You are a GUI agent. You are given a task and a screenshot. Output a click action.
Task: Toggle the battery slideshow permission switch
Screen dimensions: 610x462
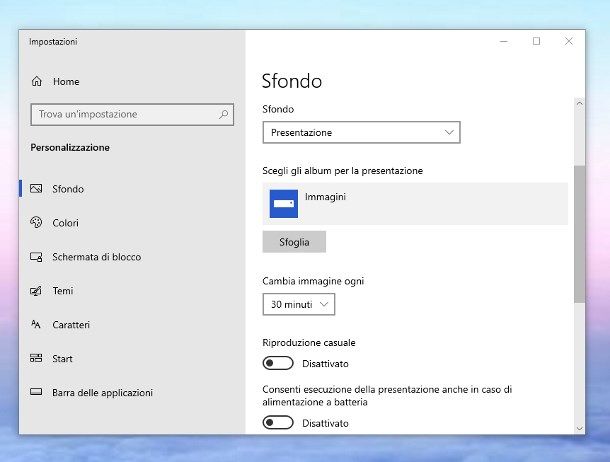[x=278, y=423]
